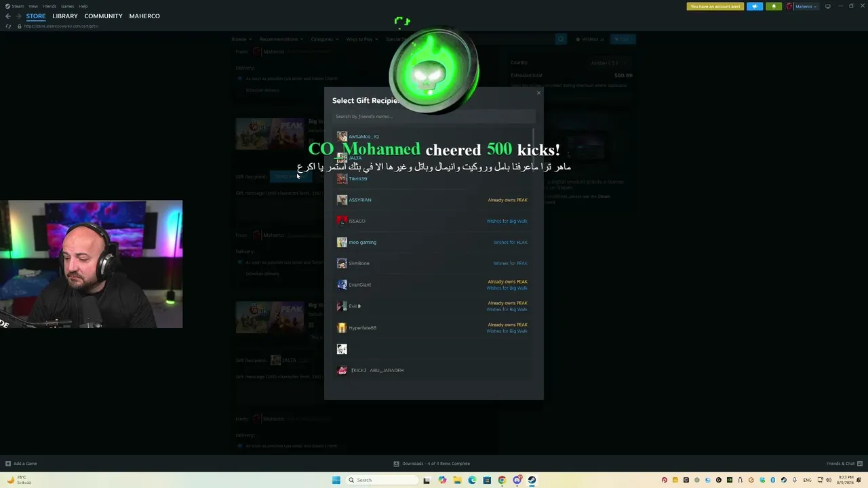
Task: Open Google Chrome from the taskbar
Action: tap(502, 480)
